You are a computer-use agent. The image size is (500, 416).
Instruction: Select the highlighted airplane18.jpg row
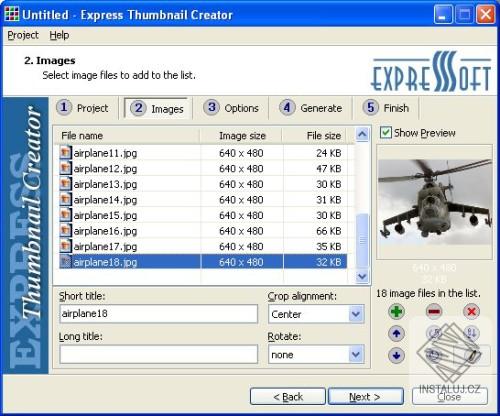(x=203, y=262)
